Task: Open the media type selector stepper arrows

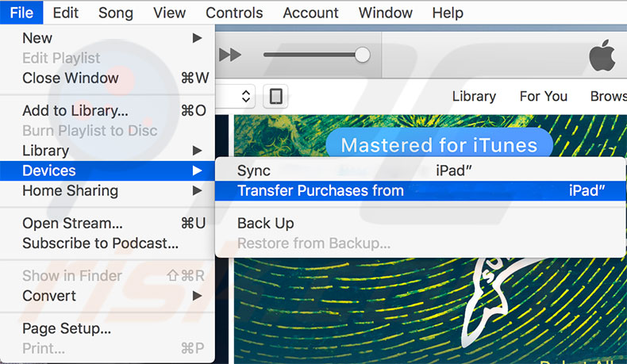Action: pyautogui.click(x=246, y=96)
